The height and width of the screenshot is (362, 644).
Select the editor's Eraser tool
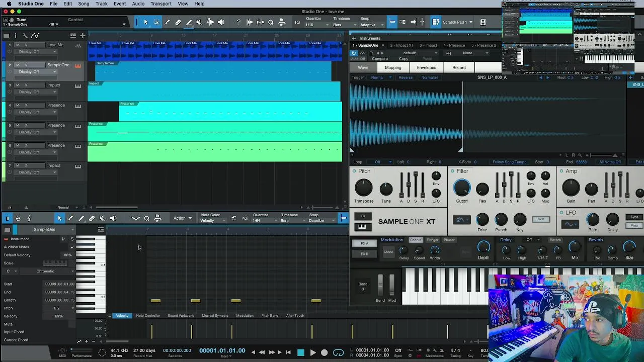92,218
